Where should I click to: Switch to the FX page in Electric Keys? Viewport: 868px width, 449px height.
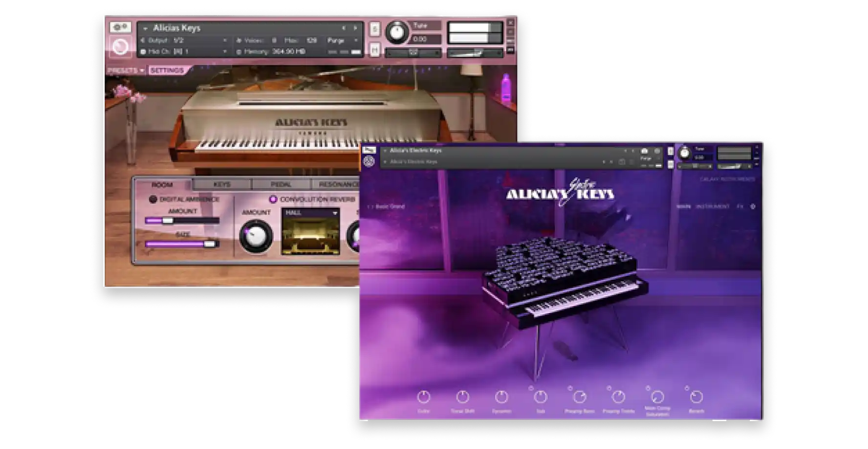pyautogui.click(x=740, y=206)
